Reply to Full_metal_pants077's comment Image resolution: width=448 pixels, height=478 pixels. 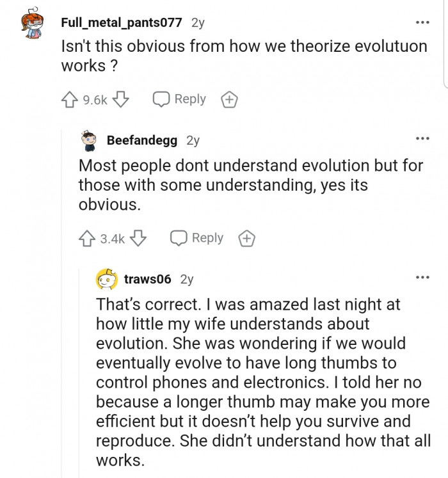180,99
